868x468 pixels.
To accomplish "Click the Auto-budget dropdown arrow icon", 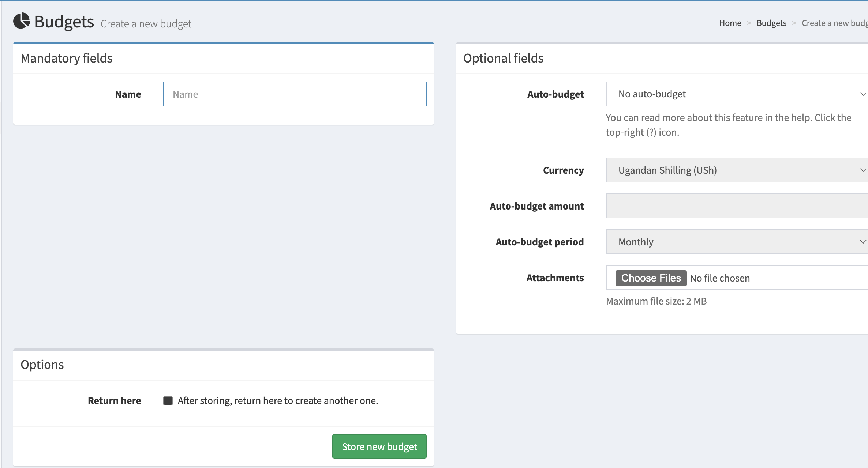I will point(863,94).
